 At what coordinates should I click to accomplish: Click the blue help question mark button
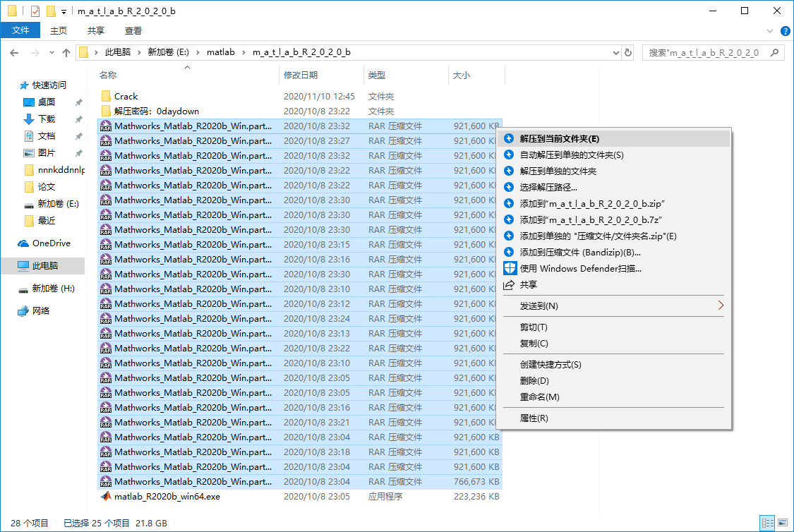tap(784, 30)
